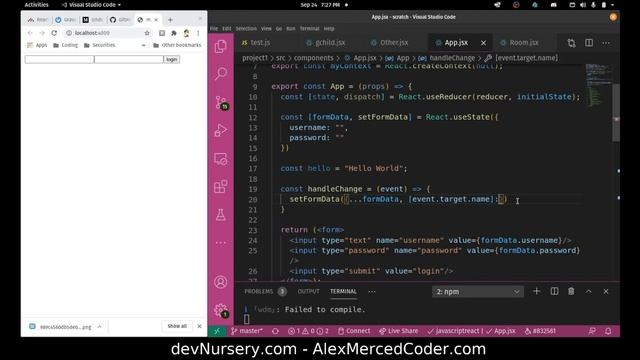This screenshot has height=360, width=640.
Task: Kill the terminal with trash icon
Action: pos(571,291)
